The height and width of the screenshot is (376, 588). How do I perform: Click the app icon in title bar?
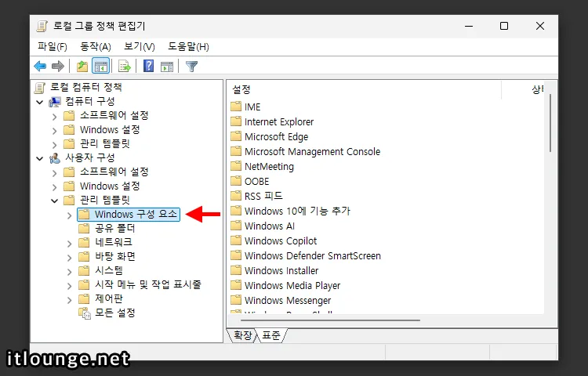pyautogui.click(x=42, y=26)
